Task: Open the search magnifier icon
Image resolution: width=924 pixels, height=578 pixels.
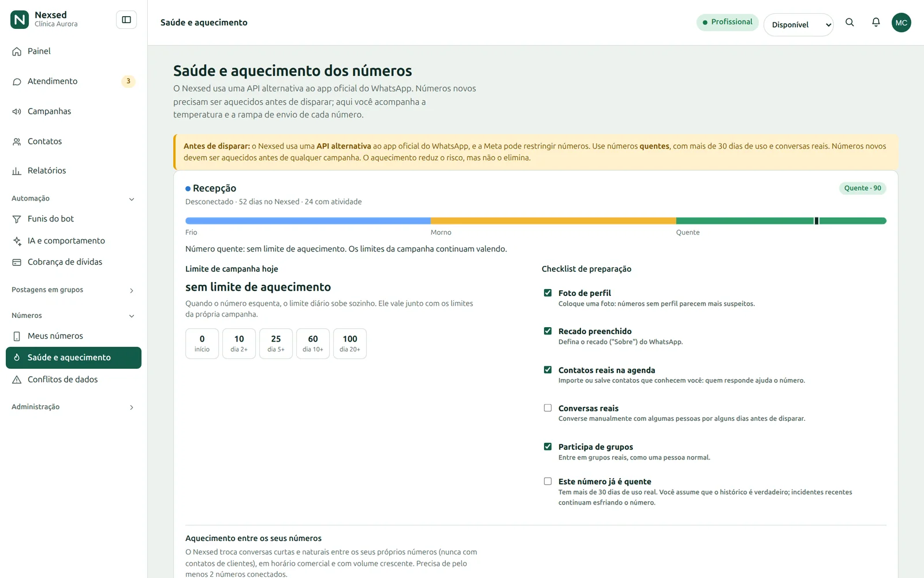Action: coord(850,23)
